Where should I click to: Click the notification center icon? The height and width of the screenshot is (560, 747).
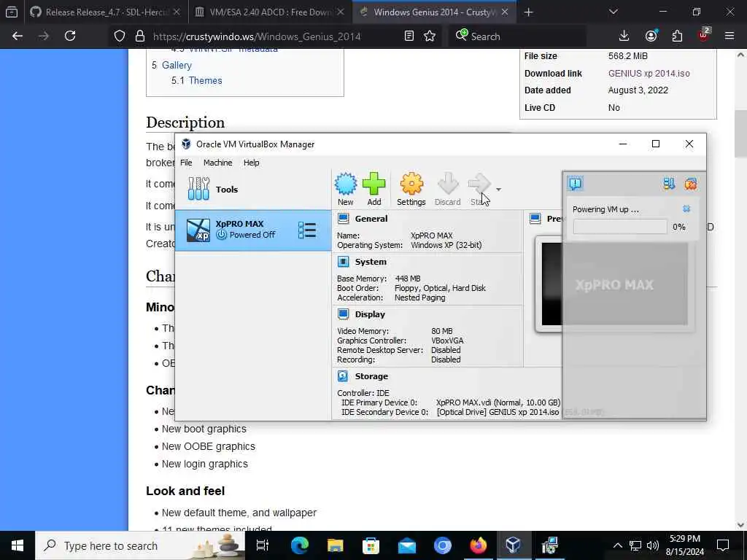(576, 183)
